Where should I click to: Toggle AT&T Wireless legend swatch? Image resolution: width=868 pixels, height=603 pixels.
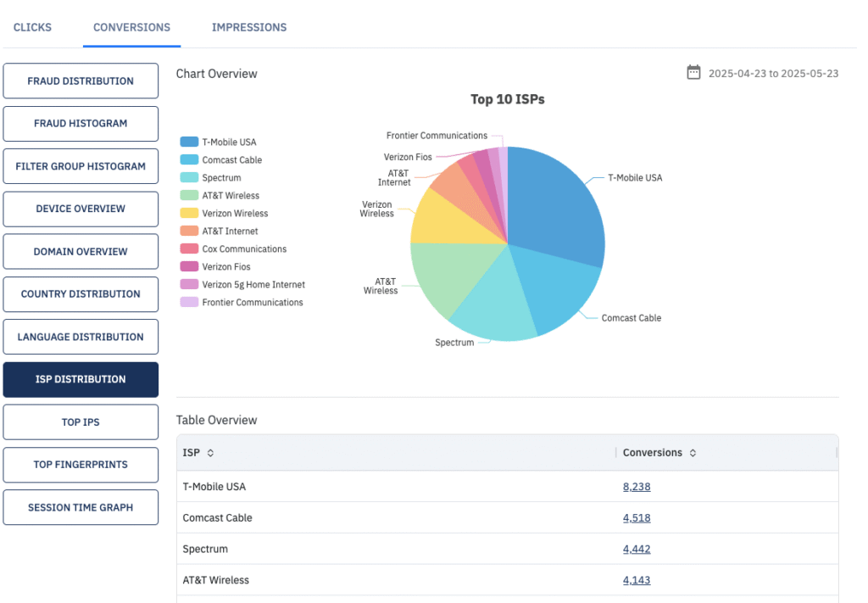coord(189,195)
